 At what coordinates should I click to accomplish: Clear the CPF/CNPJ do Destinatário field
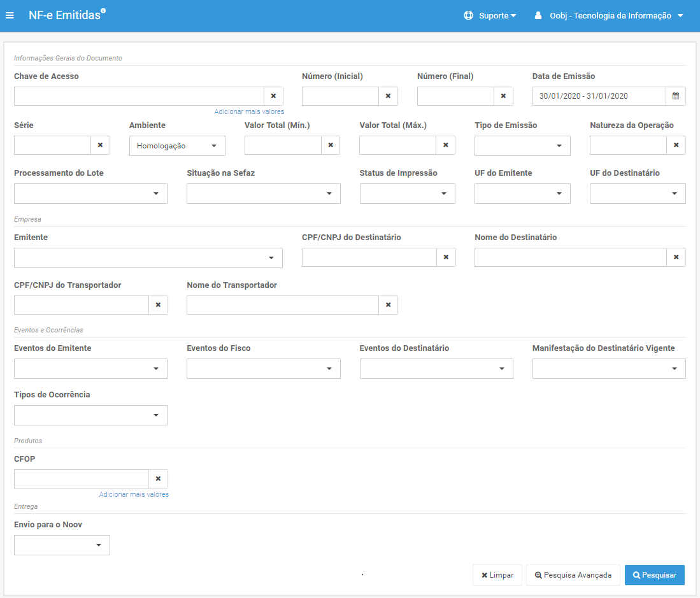coord(446,257)
